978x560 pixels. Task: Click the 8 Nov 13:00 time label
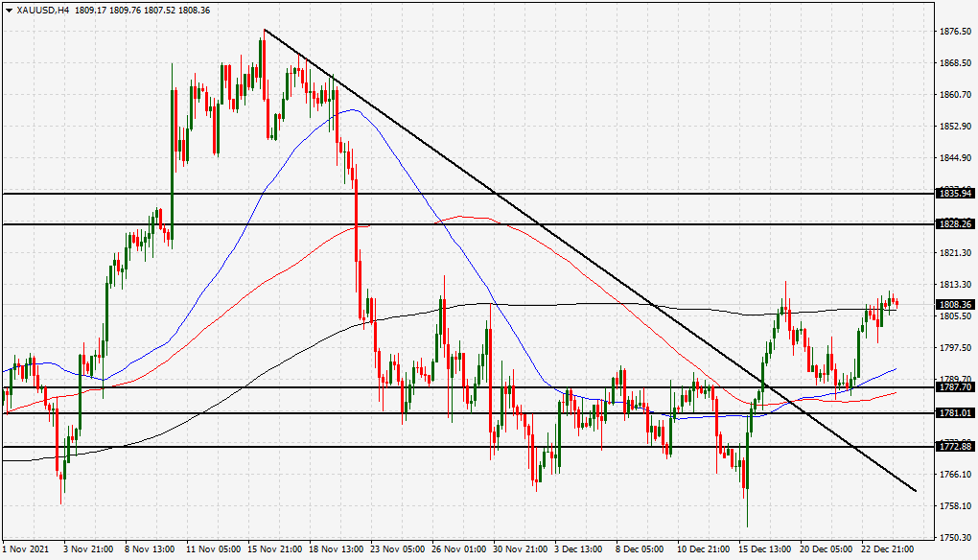coord(150,549)
